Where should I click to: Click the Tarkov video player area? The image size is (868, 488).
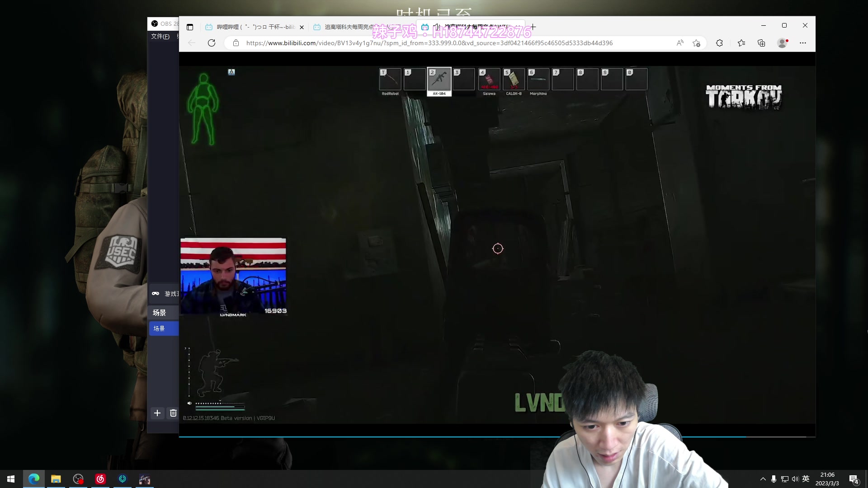[x=497, y=244]
